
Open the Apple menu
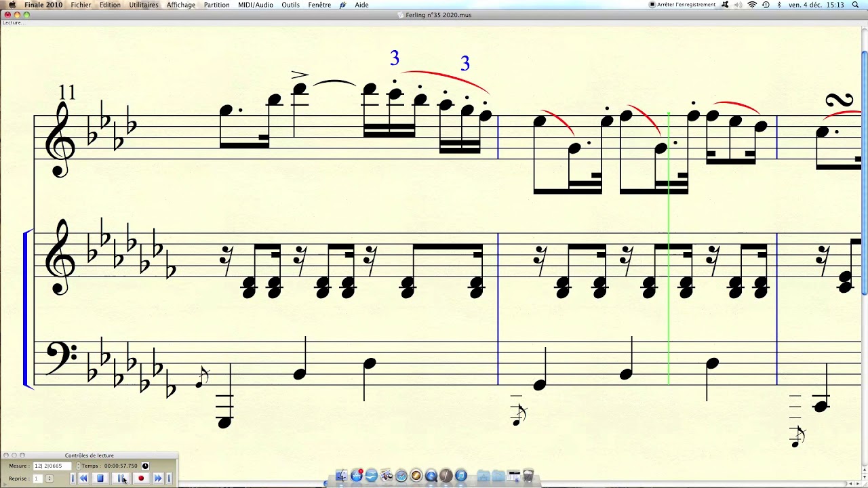tap(12, 5)
